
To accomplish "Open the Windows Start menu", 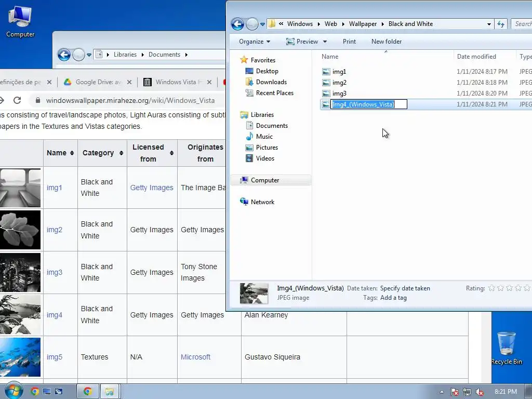I will (14, 391).
